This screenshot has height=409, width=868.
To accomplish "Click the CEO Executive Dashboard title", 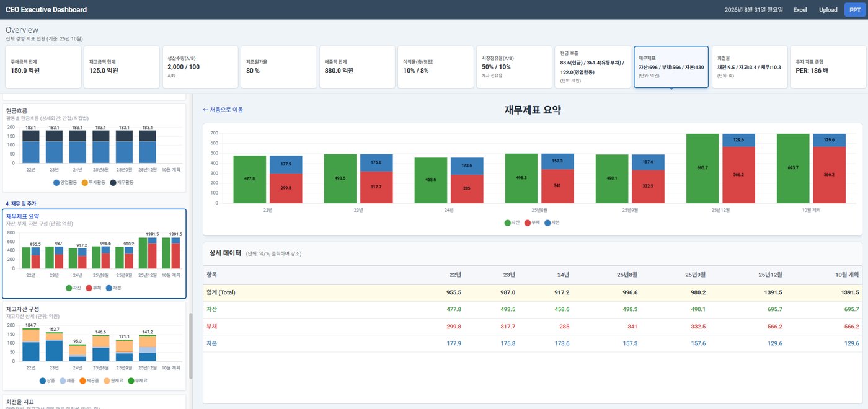I will [x=46, y=10].
